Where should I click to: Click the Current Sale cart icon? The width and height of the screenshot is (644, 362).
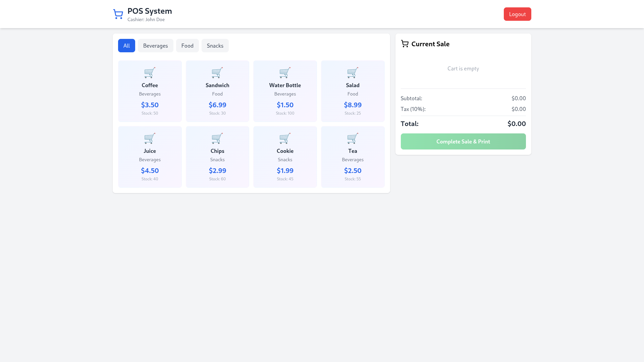point(405,44)
